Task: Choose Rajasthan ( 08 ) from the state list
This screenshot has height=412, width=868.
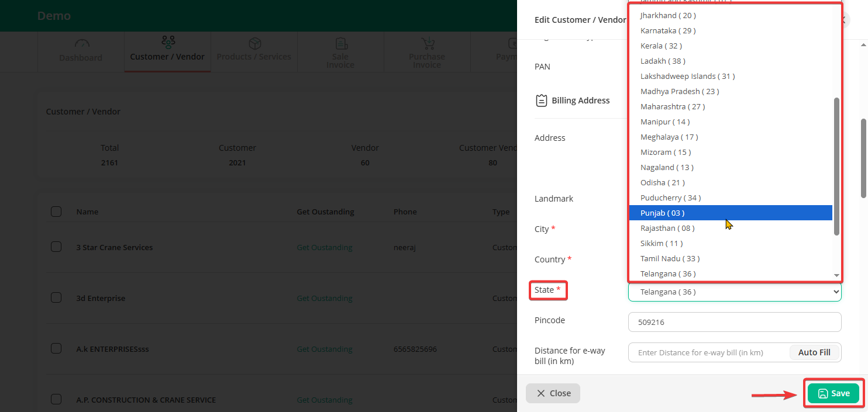Action: pyautogui.click(x=731, y=228)
